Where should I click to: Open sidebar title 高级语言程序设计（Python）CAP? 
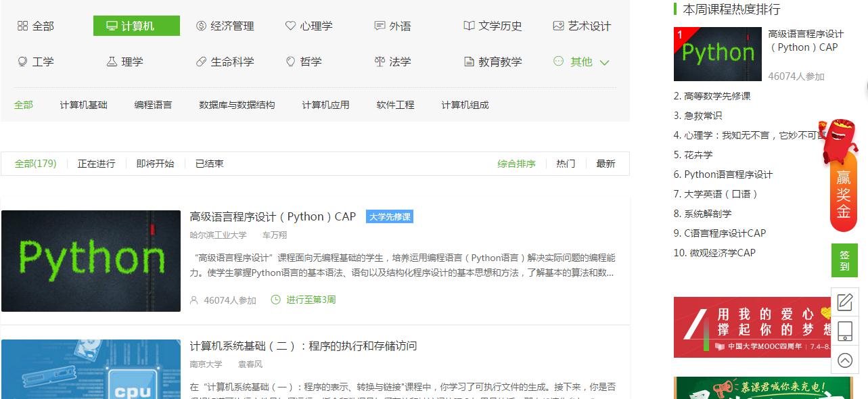point(806,41)
